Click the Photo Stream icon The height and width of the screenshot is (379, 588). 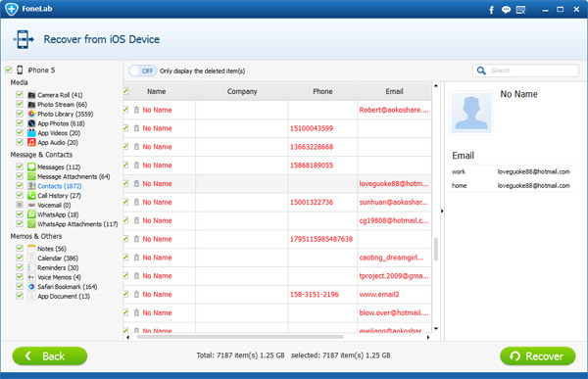31,104
